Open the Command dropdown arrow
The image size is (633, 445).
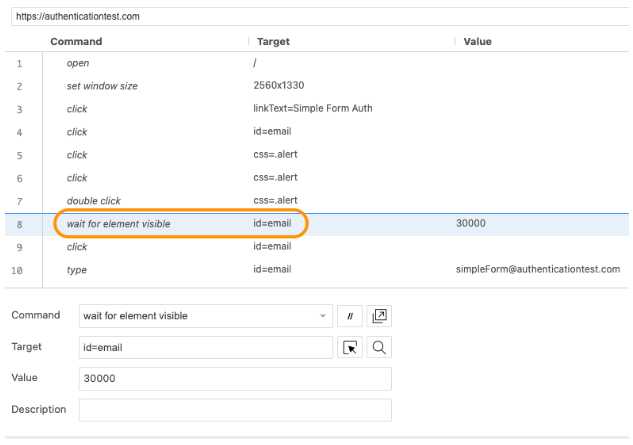tap(323, 316)
